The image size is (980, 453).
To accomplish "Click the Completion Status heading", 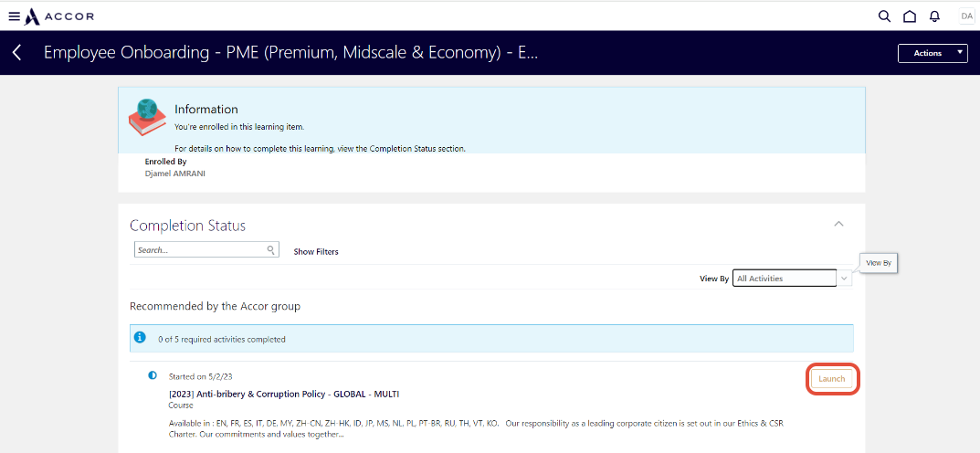I will click(x=187, y=226).
